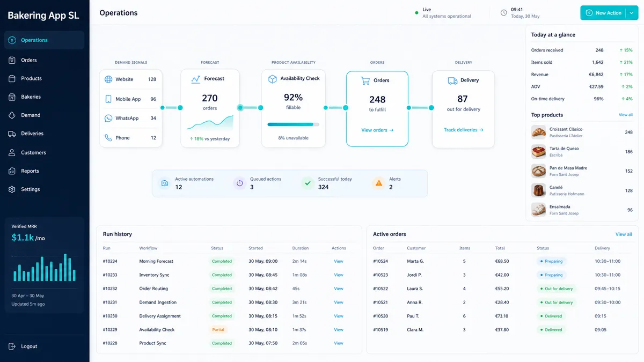Viewport: 644px width, 362px height.
Task: View run #10234 Morning Forecast
Action: (339, 261)
